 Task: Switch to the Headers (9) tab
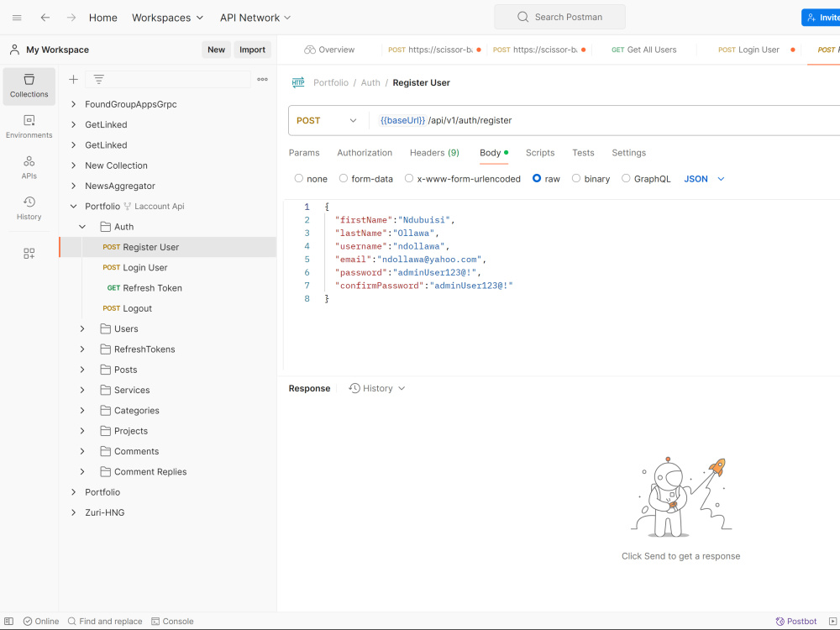point(434,153)
